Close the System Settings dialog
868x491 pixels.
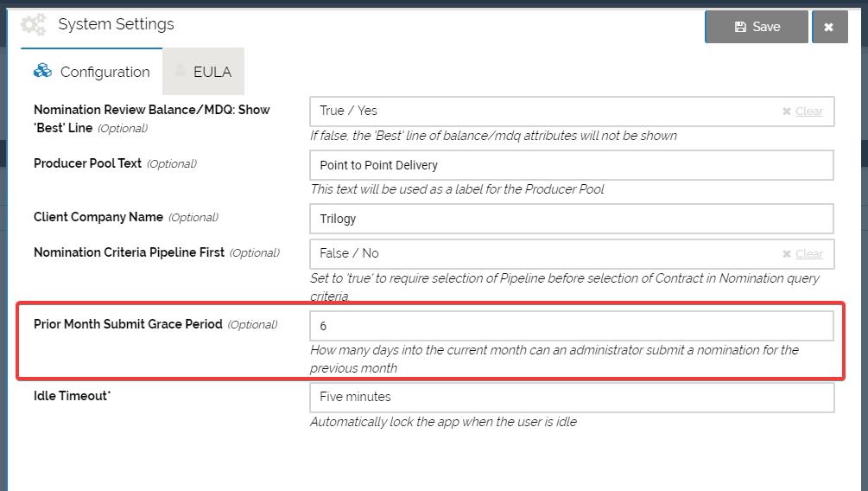829,27
